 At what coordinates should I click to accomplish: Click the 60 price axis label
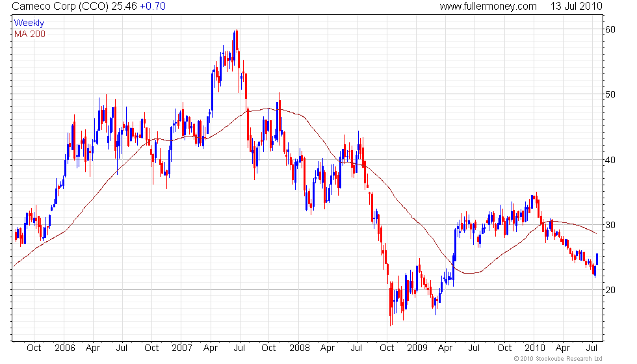(x=610, y=29)
